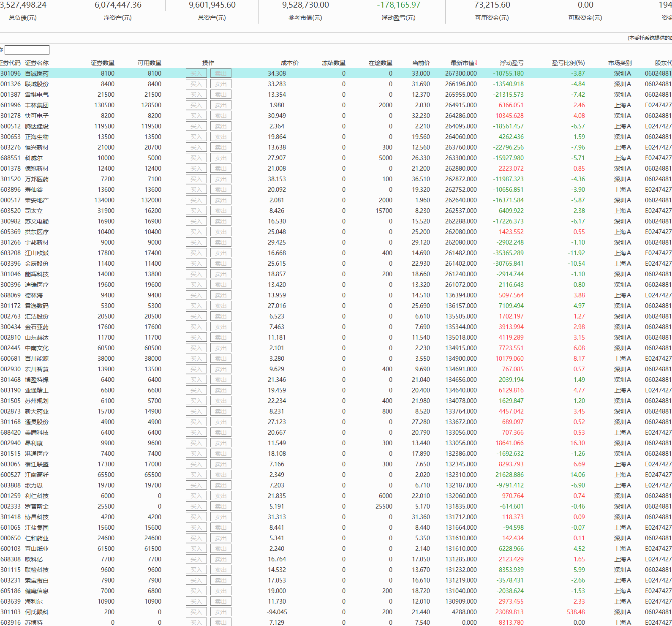Click 卖出 button for 荣安地产
Screen dimensions: 672x626
[x=221, y=200]
